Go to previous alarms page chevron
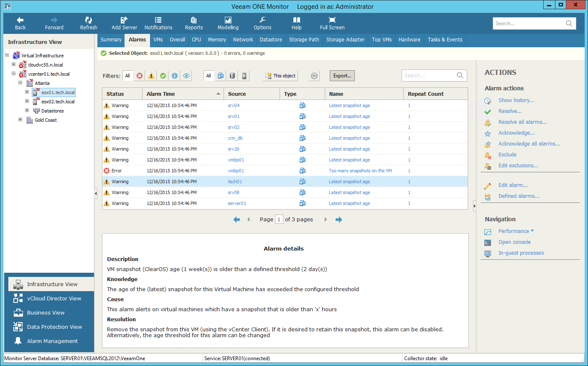Viewport: 588px width, 366px height. pos(249,220)
